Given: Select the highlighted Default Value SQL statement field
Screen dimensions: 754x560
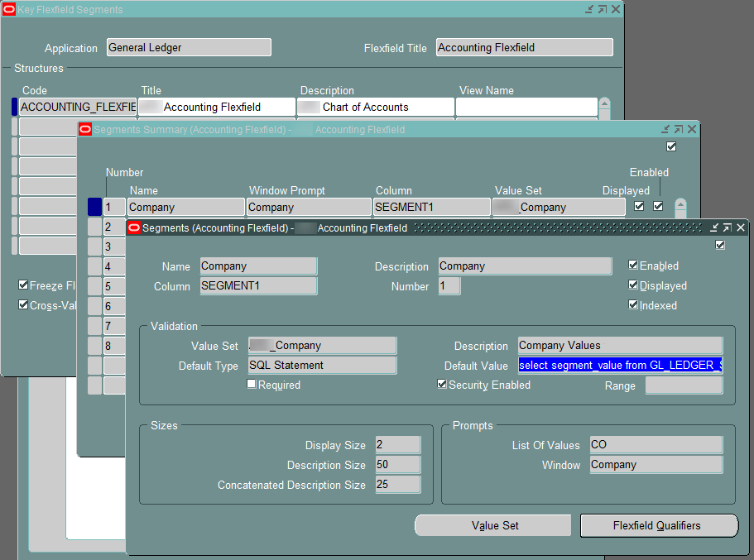Looking at the screenshot, I should point(619,365).
